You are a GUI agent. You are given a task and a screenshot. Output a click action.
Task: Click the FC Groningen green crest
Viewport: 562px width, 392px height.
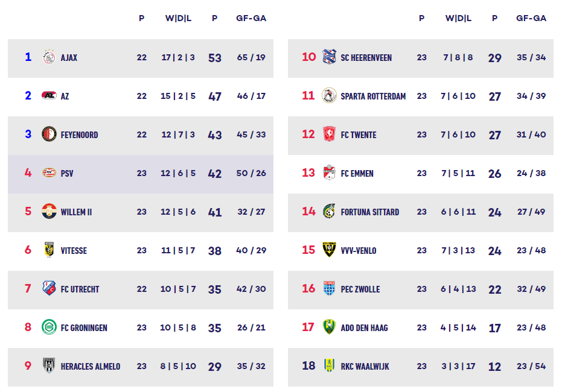coord(49,327)
